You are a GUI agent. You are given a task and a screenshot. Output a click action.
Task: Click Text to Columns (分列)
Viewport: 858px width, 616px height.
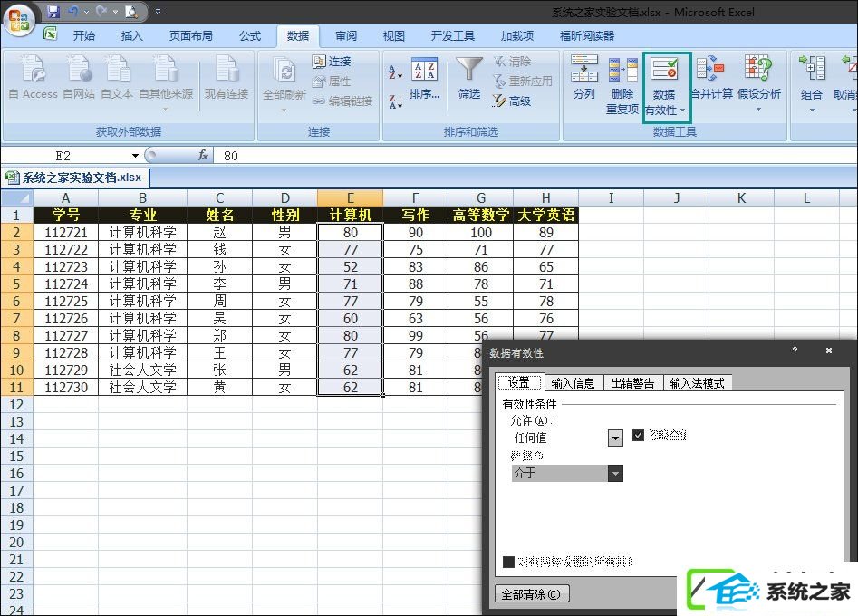coord(583,77)
